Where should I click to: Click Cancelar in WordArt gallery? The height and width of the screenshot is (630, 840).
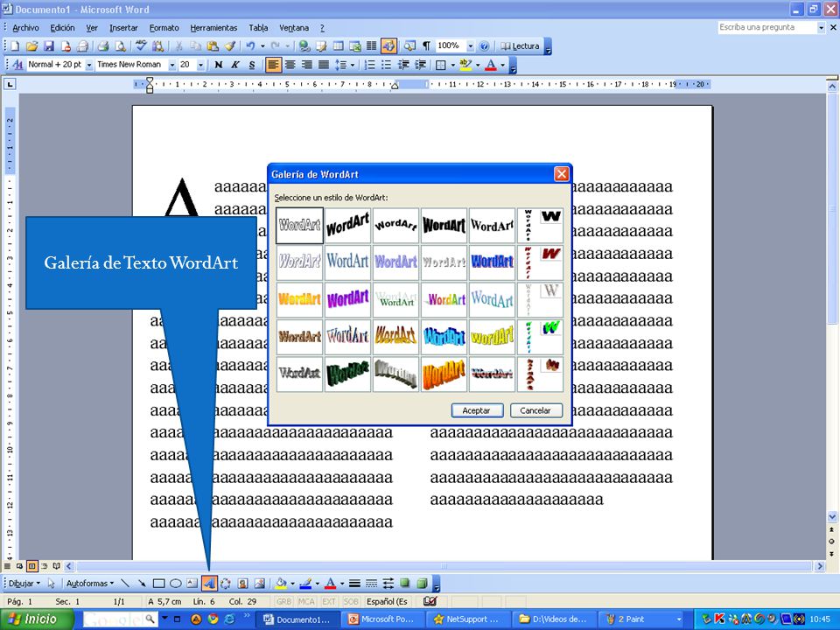[x=535, y=411]
